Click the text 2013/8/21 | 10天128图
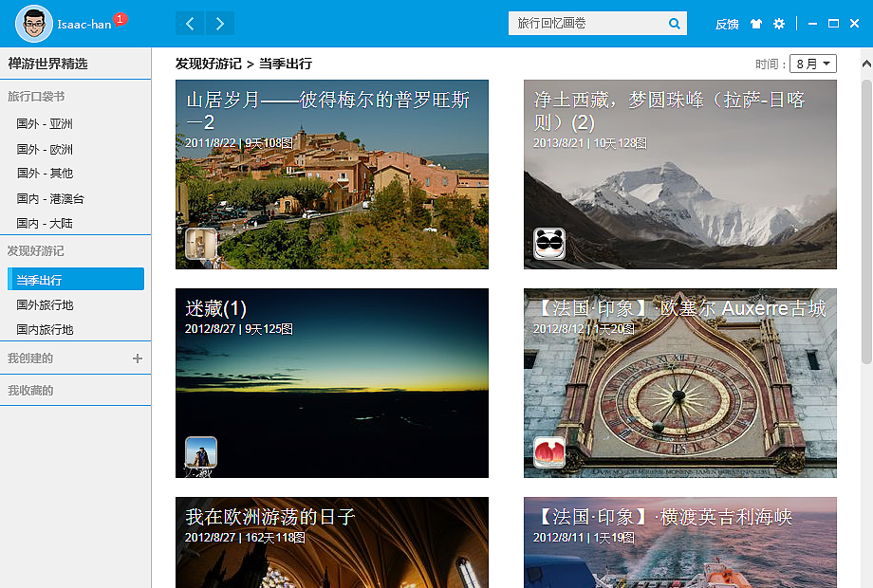The image size is (873, 588). pos(589,143)
